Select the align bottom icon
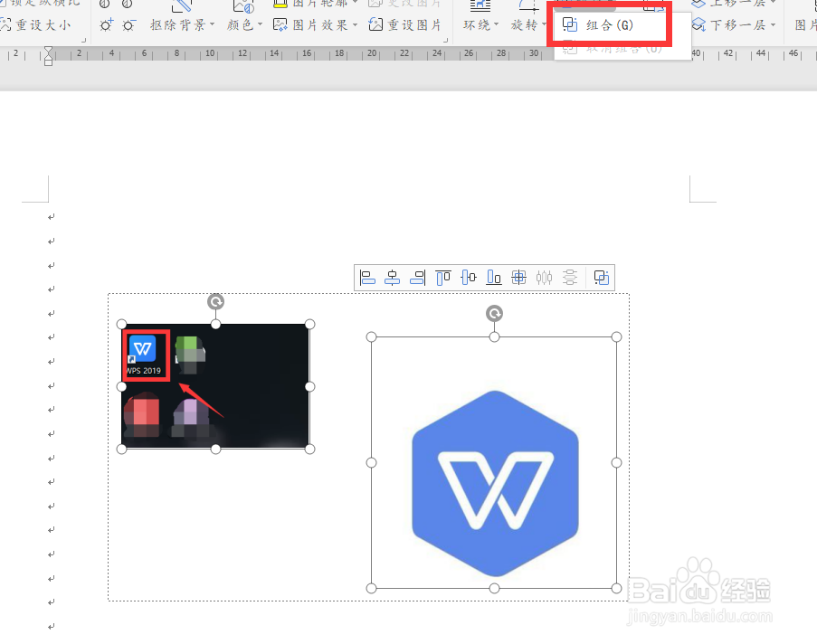Screen dimensions: 817x644 coord(494,278)
